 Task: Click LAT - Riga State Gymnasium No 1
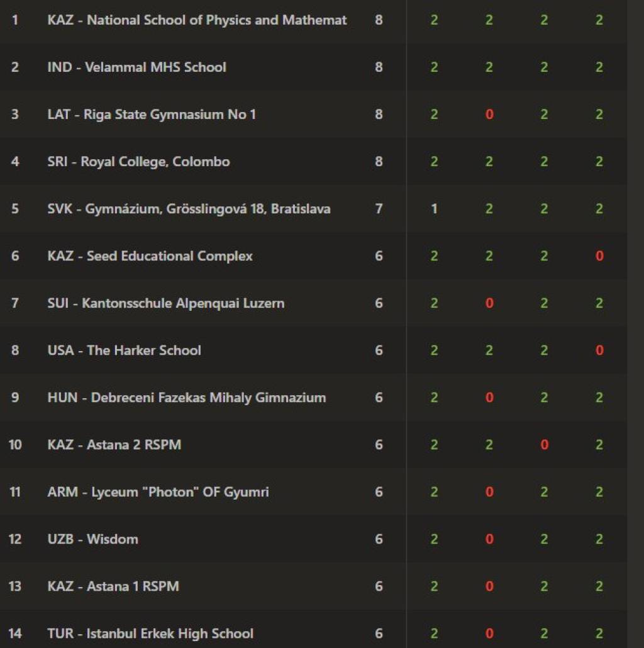point(152,115)
